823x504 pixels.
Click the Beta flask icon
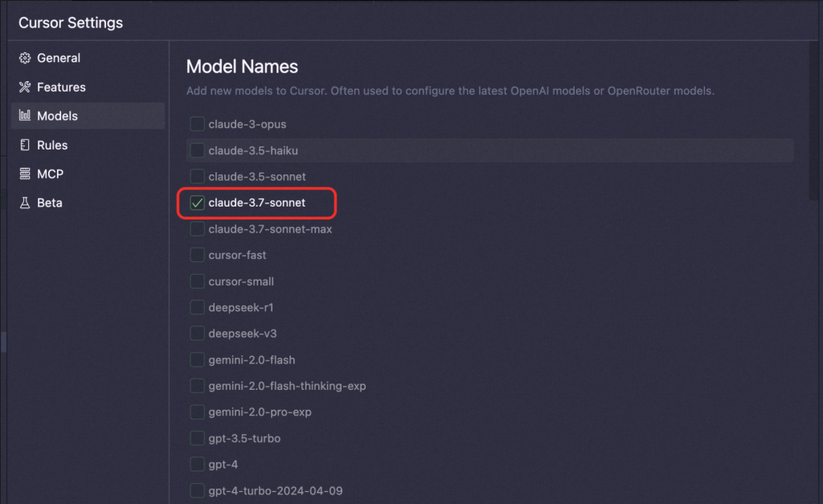25,203
